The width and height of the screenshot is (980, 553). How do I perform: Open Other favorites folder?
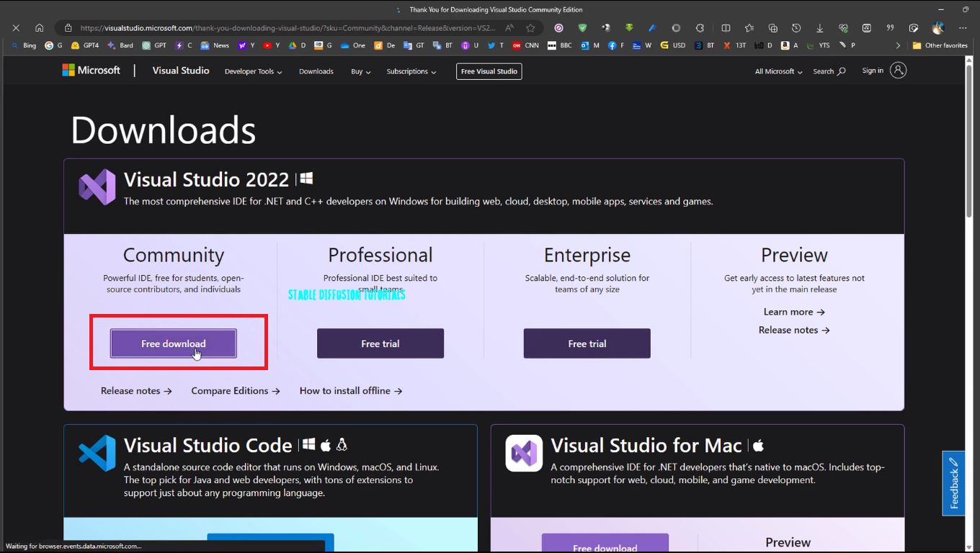pyautogui.click(x=940, y=45)
